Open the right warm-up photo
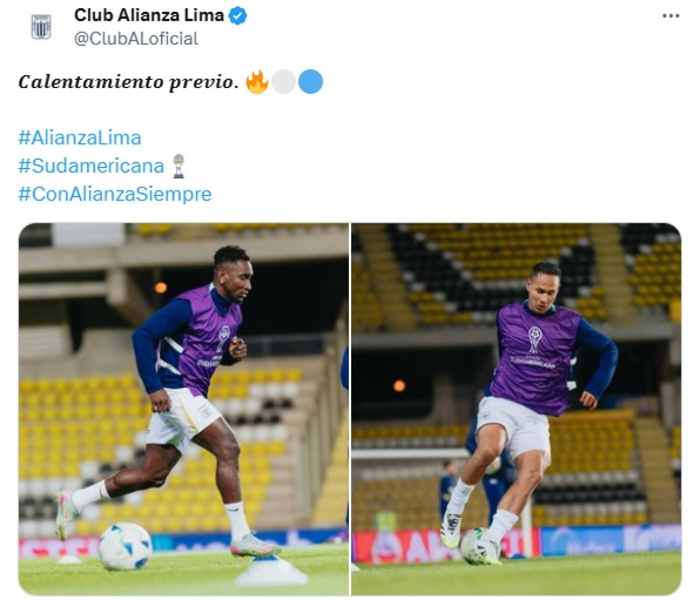Viewport: 700px width, 600px height. tap(516, 409)
